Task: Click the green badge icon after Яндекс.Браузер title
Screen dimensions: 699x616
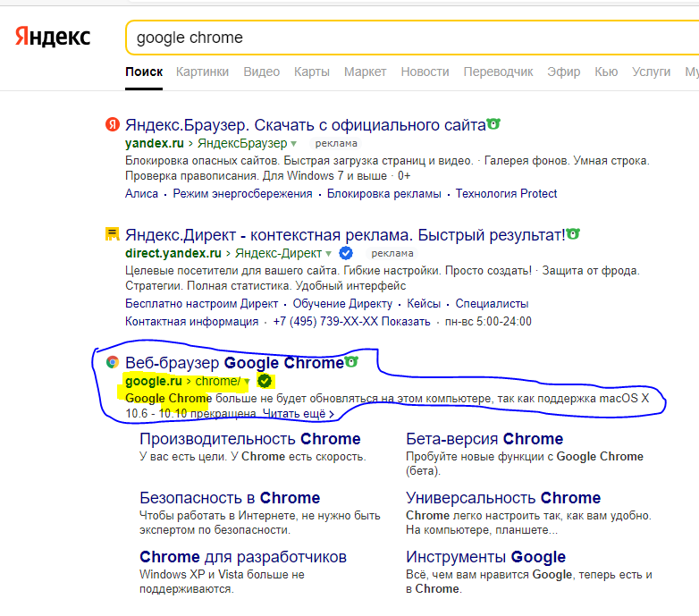Action: (x=493, y=123)
